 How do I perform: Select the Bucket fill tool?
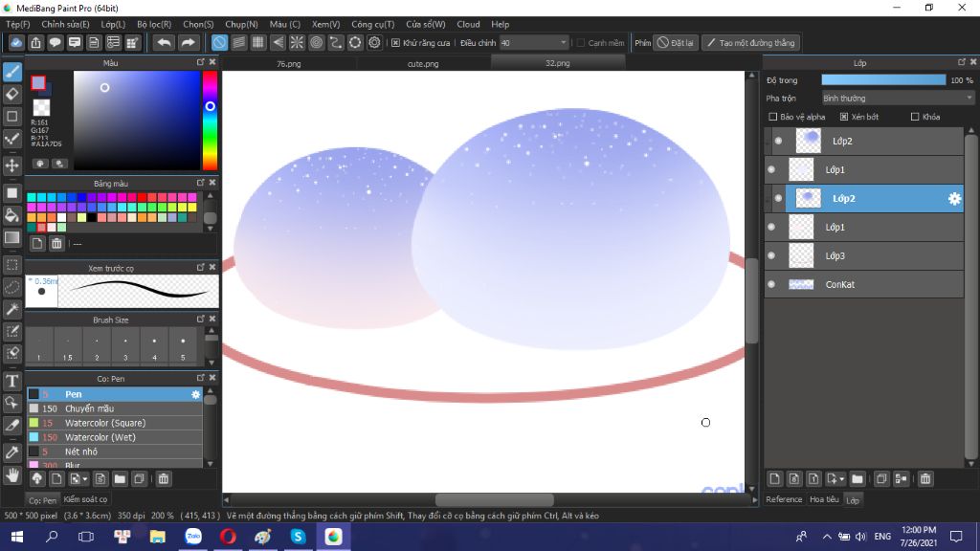point(12,215)
